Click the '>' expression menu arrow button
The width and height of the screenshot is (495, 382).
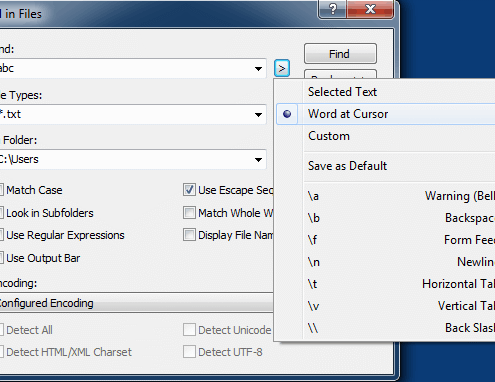282,68
